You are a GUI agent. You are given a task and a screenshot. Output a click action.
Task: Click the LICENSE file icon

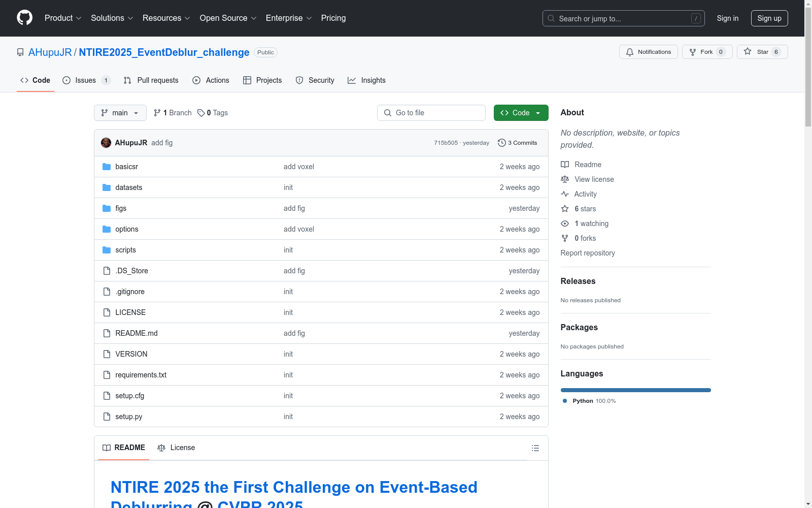107,312
